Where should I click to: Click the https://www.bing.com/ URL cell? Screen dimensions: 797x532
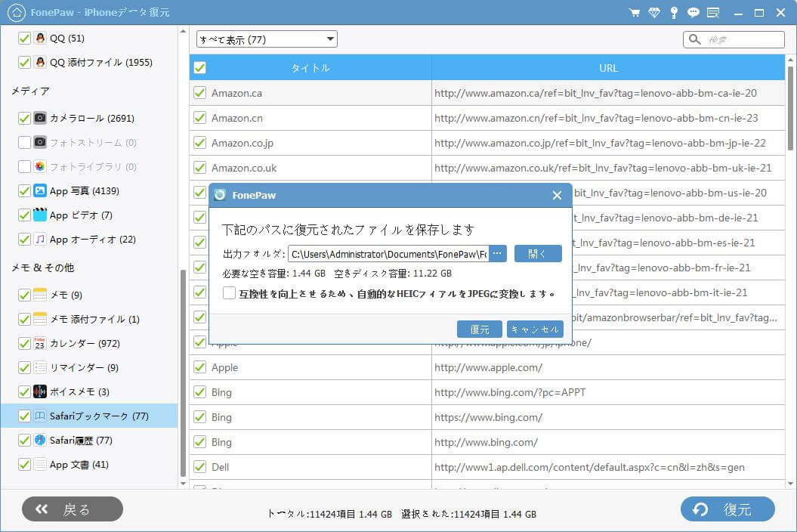[608, 417]
